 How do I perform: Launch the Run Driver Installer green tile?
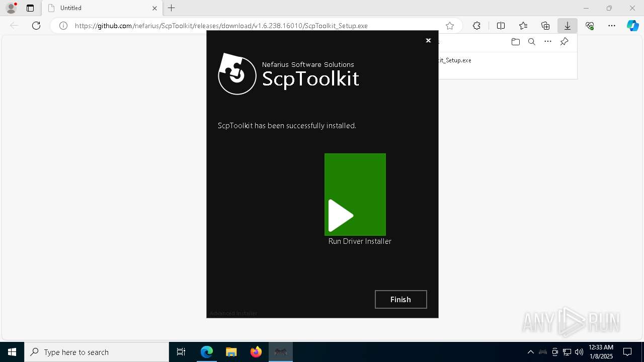pyautogui.click(x=355, y=195)
